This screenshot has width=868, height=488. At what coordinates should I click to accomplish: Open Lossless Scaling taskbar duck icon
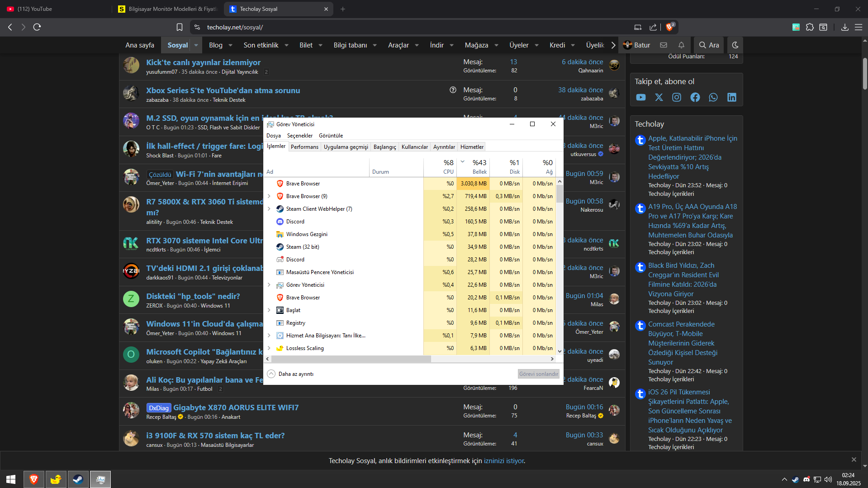coord(56,479)
